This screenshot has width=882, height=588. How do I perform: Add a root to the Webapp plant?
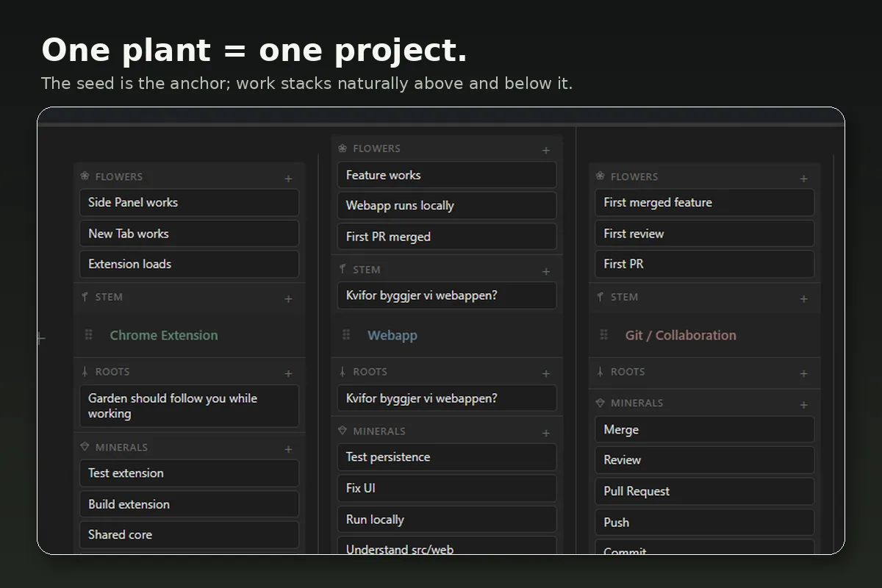click(546, 373)
